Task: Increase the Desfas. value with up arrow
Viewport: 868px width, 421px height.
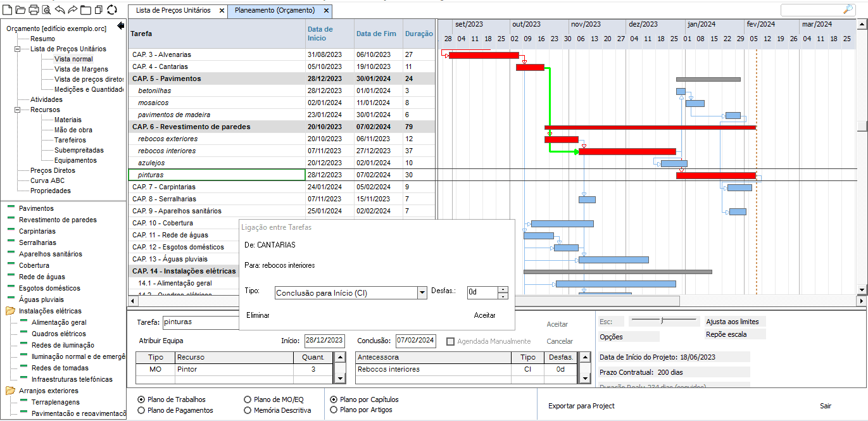Action: pyautogui.click(x=503, y=289)
